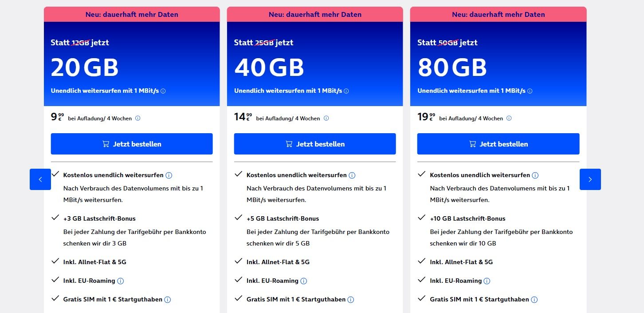Viewport: 644px width, 313px height.
Task: Open price info icon next to 14,99 € tariff
Action: (326, 119)
